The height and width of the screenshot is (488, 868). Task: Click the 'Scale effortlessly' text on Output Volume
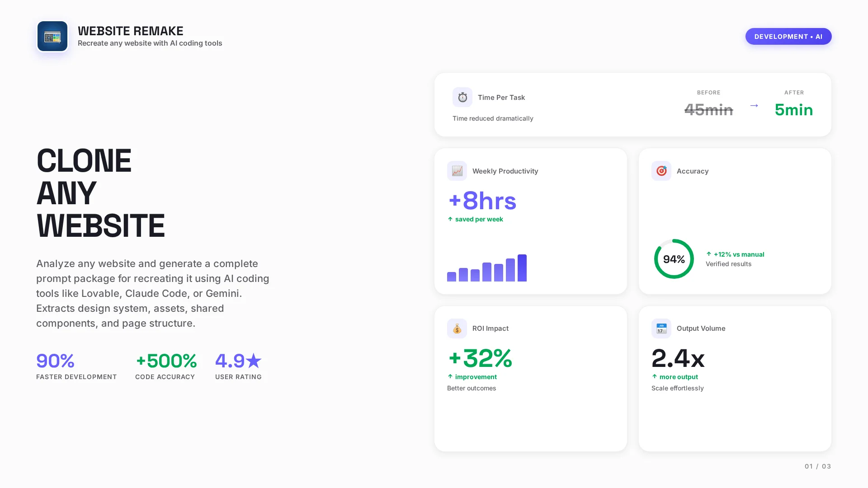(x=677, y=388)
